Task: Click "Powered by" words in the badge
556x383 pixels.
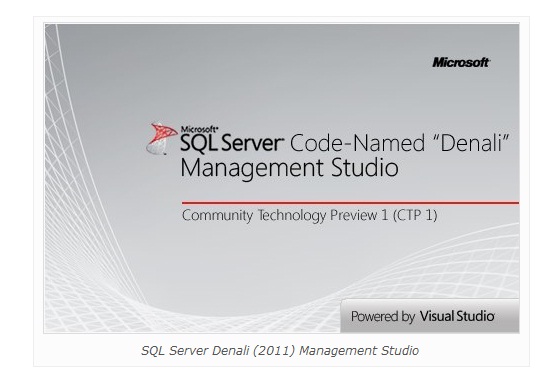Action: click(383, 316)
